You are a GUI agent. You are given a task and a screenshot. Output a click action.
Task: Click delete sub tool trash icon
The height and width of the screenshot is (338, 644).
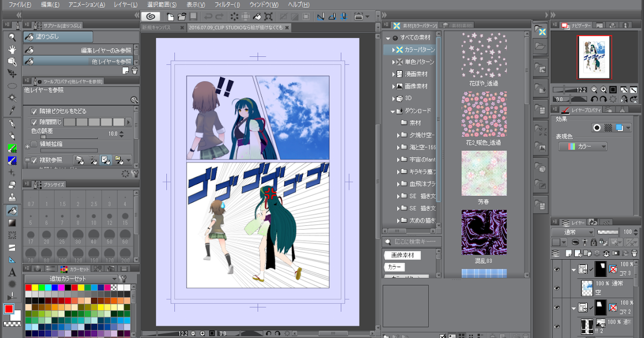134,70
